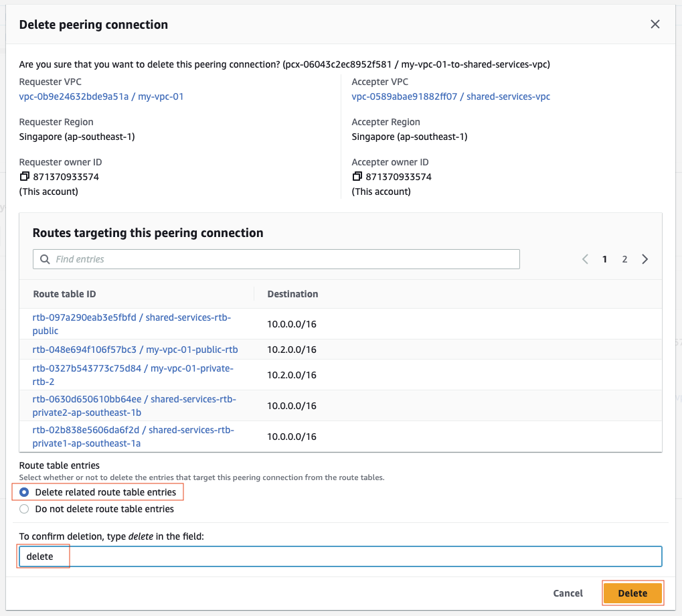Copy the Requester owner ID
The height and width of the screenshot is (616, 682).
click(x=25, y=175)
